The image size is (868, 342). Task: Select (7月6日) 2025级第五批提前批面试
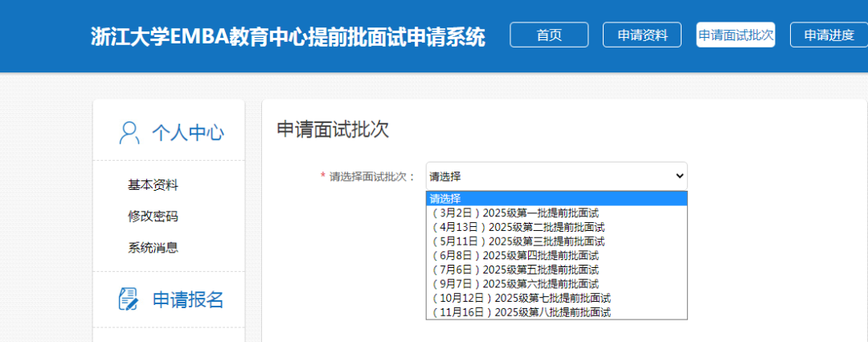[x=556, y=270]
